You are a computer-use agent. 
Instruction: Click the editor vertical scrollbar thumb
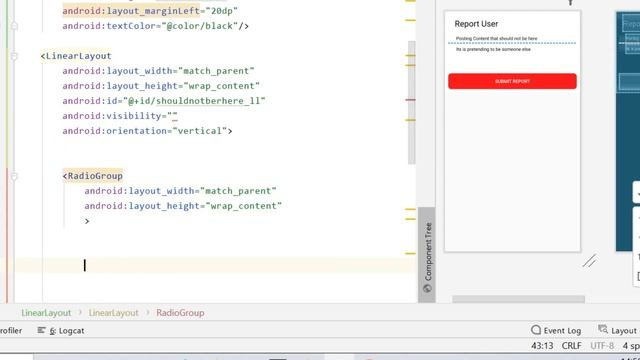click(x=411, y=102)
